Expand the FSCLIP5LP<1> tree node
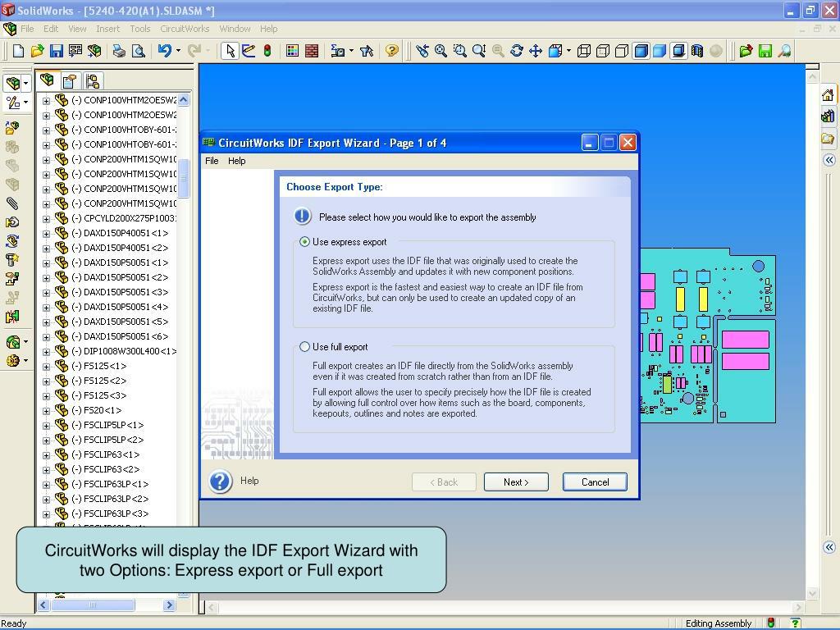This screenshot has width=840, height=630. click(46, 426)
